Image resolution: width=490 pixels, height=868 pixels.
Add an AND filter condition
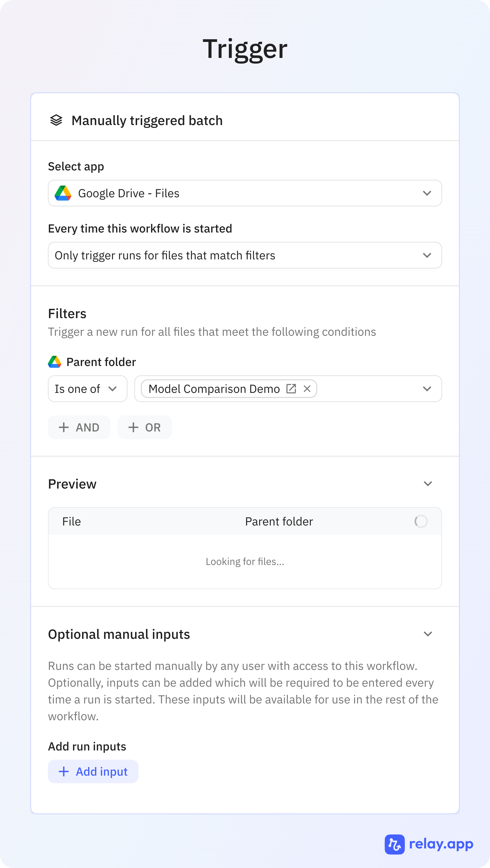coord(79,427)
